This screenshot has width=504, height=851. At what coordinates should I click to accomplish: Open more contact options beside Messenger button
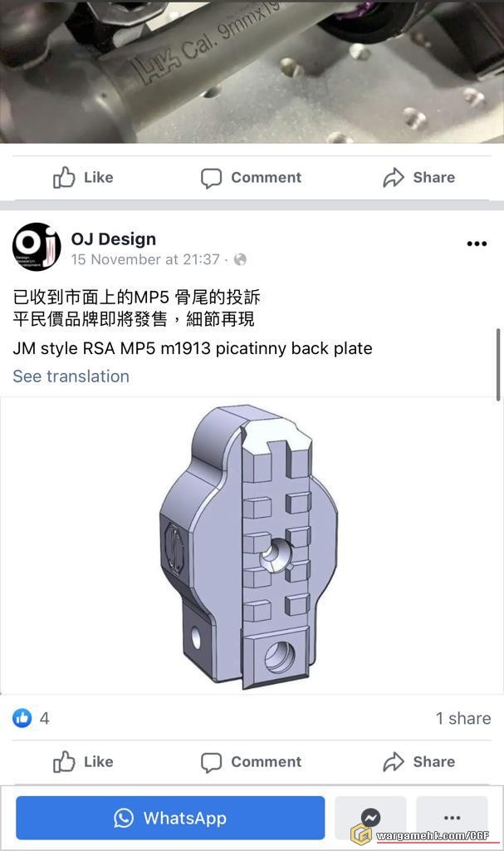click(452, 818)
